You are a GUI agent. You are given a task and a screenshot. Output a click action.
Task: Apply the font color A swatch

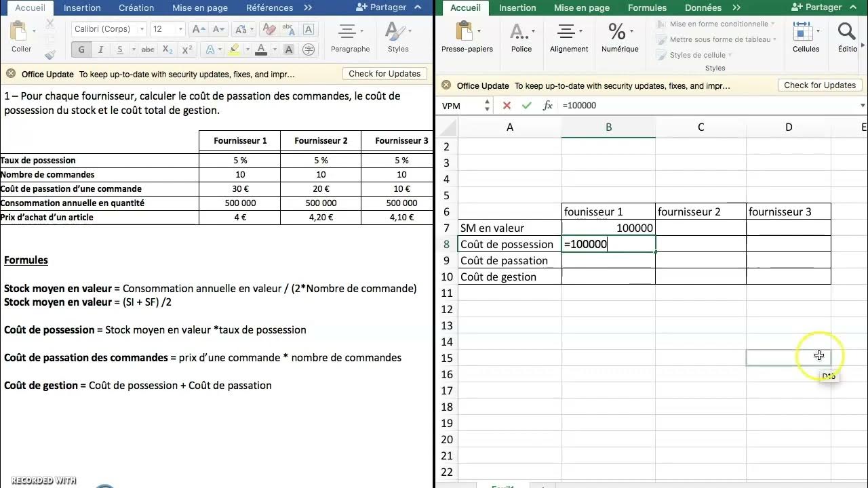(261, 49)
